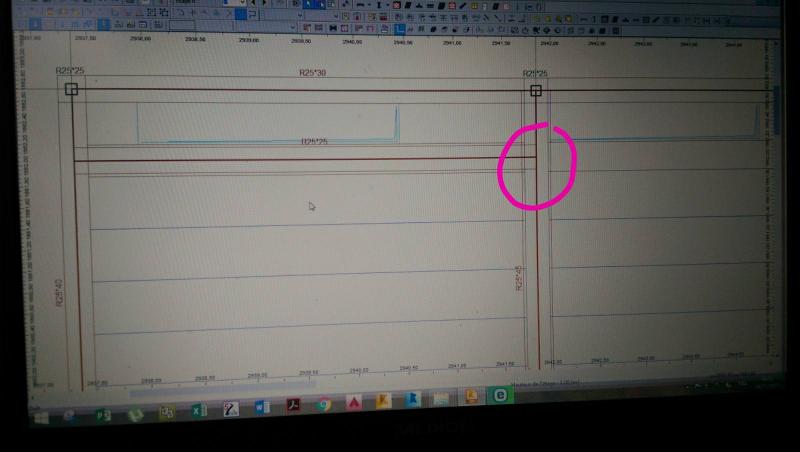Open Internet Explorer from the taskbar
The width and height of the screenshot is (800, 452).
coord(70,416)
